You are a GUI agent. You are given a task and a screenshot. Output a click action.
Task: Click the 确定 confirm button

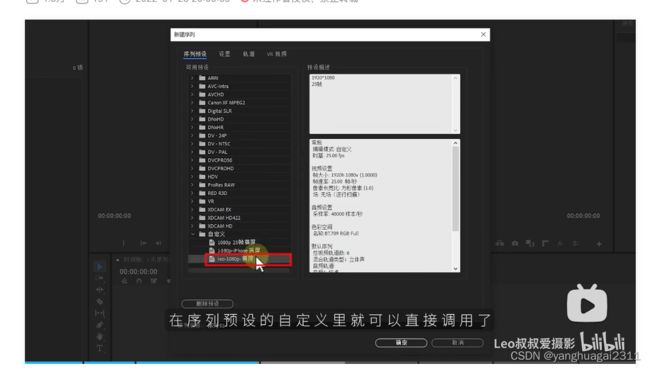(x=401, y=343)
